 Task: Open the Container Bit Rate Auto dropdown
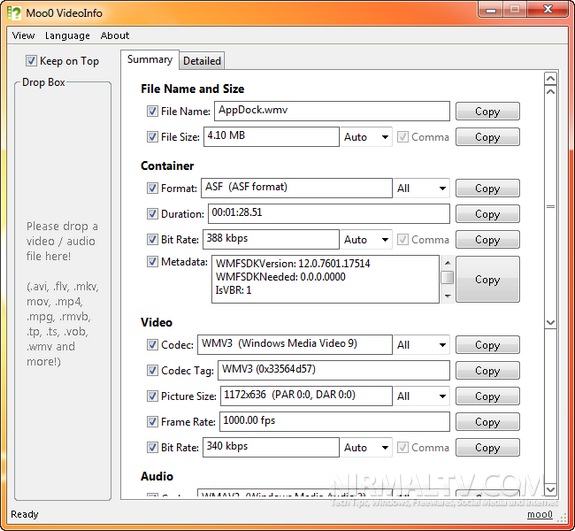click(366, 239)
